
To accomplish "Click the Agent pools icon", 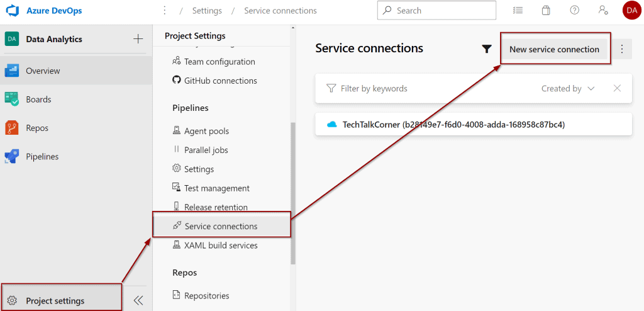I will pos(177,130).
